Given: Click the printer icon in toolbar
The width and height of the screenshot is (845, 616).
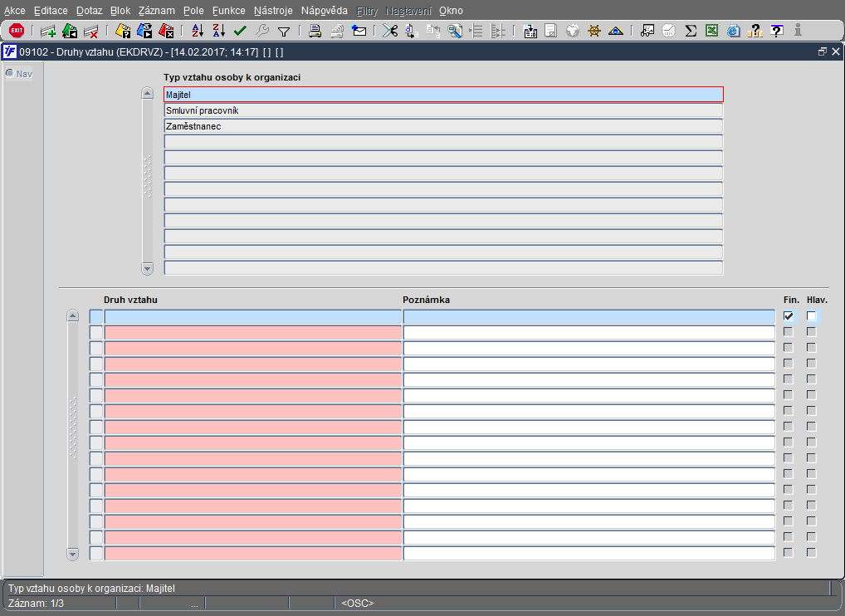Looking at the screenshot, I should (315, 31).
